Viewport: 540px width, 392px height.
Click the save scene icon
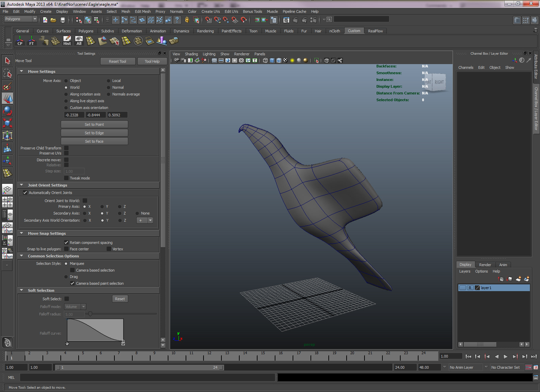[x=62, y=20]
